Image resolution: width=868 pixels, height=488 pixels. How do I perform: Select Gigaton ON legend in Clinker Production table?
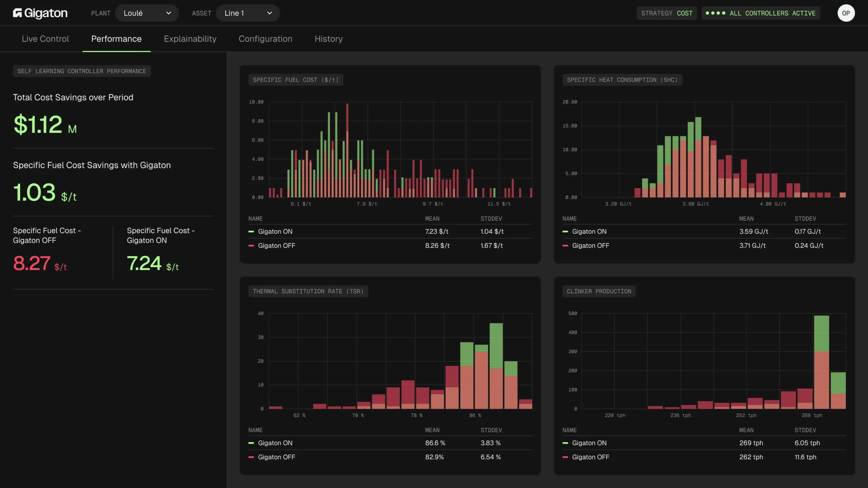(585, 443)
